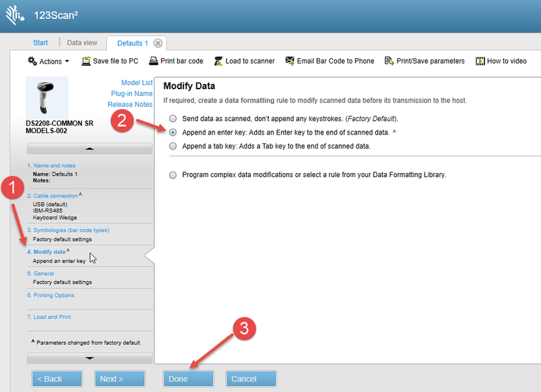
Task: Open the Model List link
Action: tap(137, 82)
